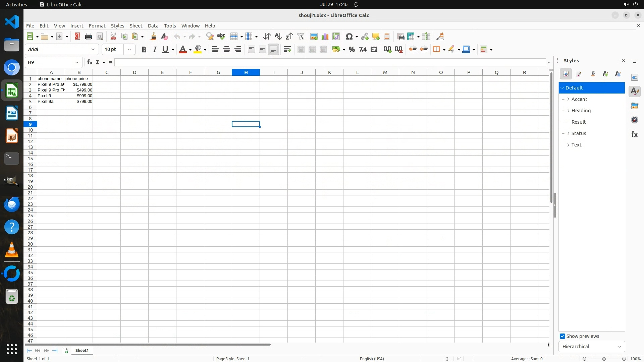644x362 pixels.
Task: Click the zoom slider in status bar
Action: (604, 359)
